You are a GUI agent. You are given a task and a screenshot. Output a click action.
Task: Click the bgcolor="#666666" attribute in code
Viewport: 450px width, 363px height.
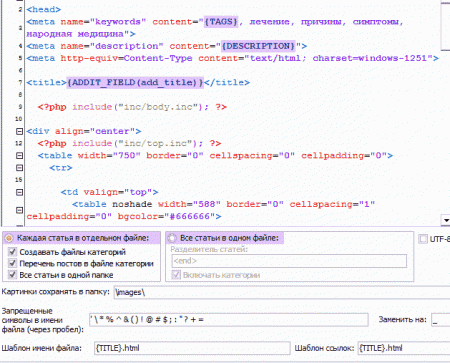[x=166, y=216]
